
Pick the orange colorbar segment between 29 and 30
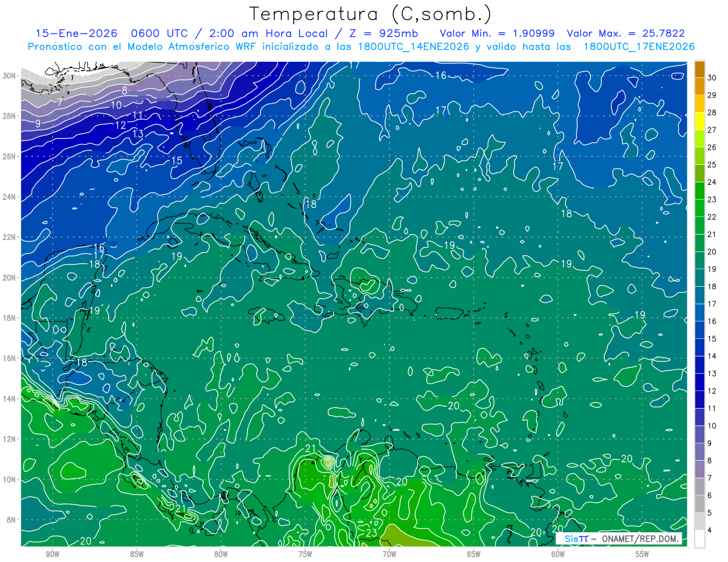[x=699, y=86]
